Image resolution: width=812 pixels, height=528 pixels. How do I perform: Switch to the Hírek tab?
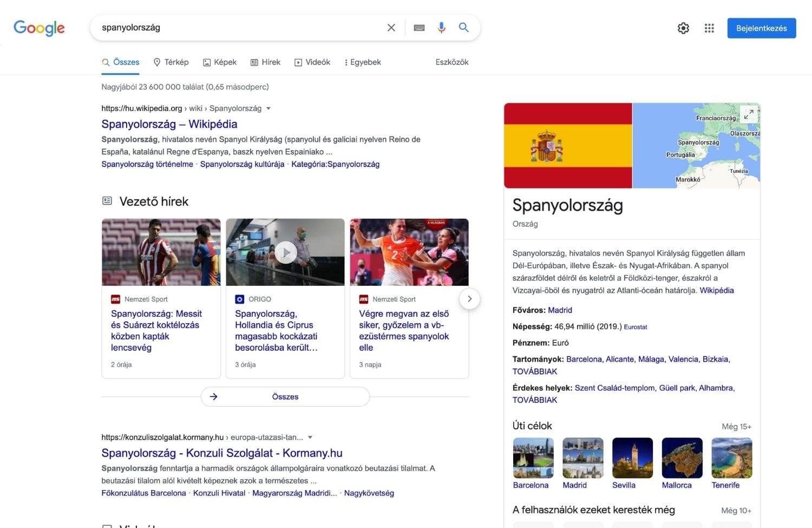265,62
